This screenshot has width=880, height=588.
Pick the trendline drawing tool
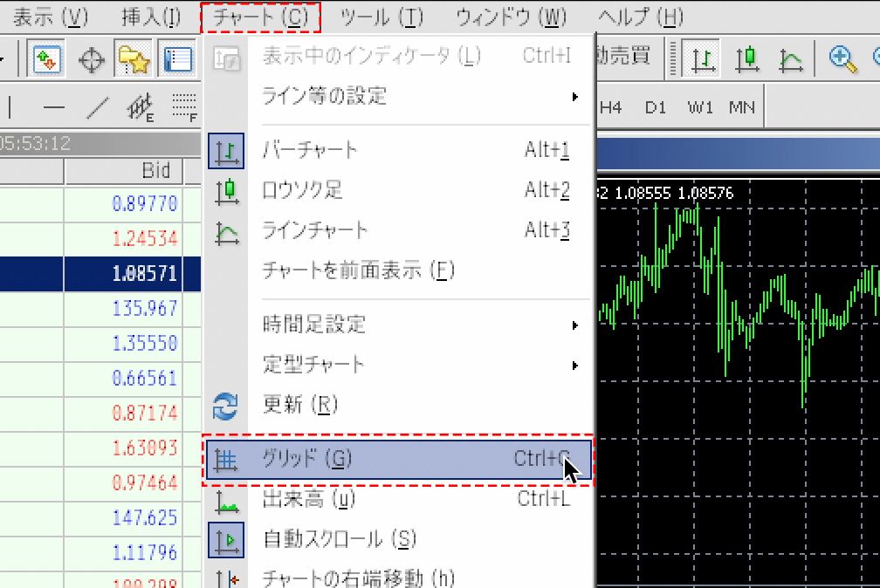coord(97,107)
